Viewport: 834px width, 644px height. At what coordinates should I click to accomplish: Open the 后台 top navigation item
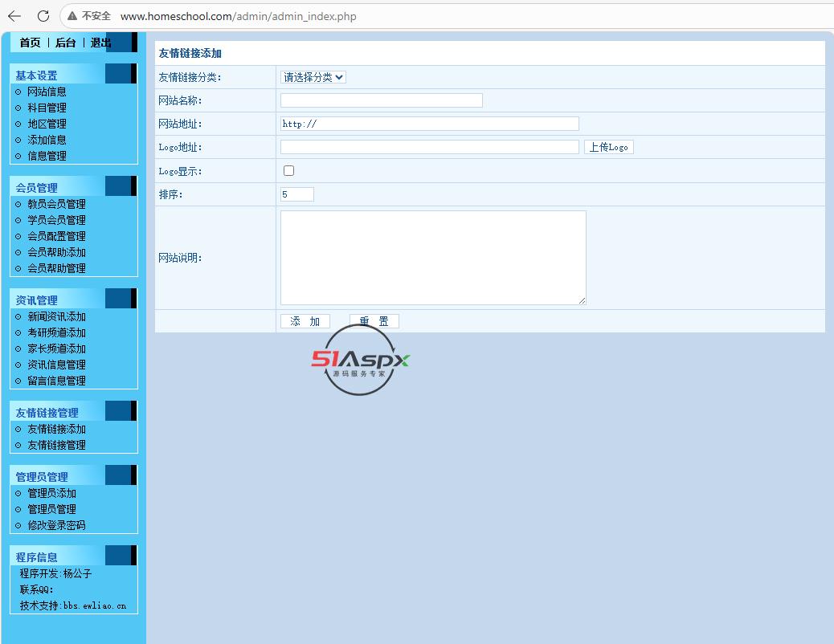click(65, 43)
